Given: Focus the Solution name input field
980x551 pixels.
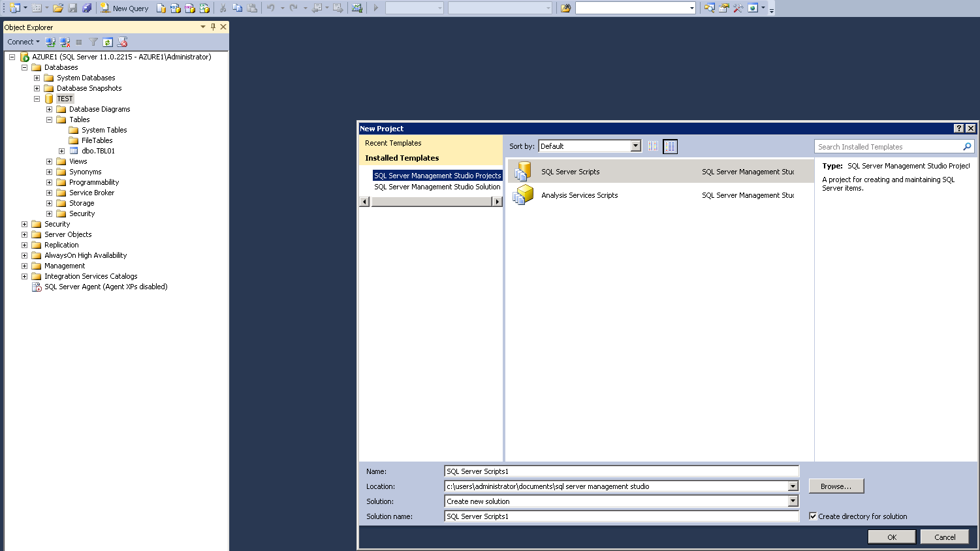Looking at the screenshot, I should [x=622, y=516].
